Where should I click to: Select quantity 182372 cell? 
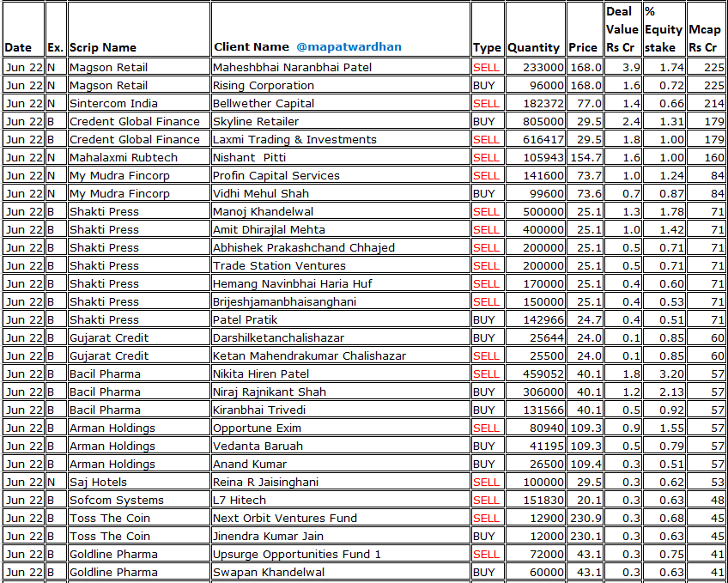(536, 104)
